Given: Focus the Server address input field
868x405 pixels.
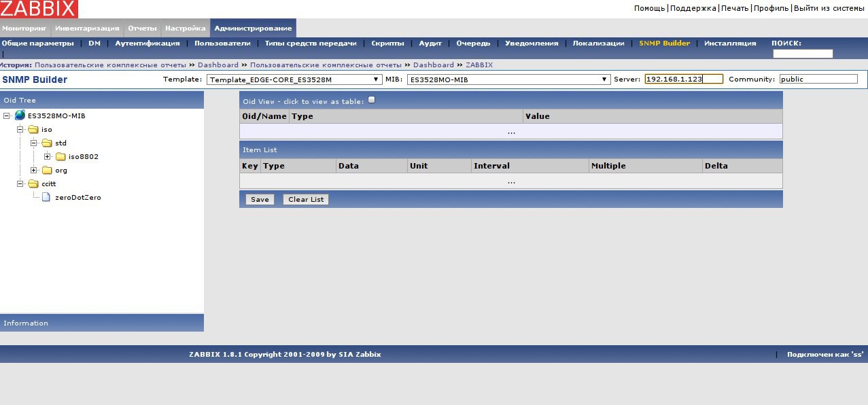Looking at the screenshot, I should tap(684, 79).
